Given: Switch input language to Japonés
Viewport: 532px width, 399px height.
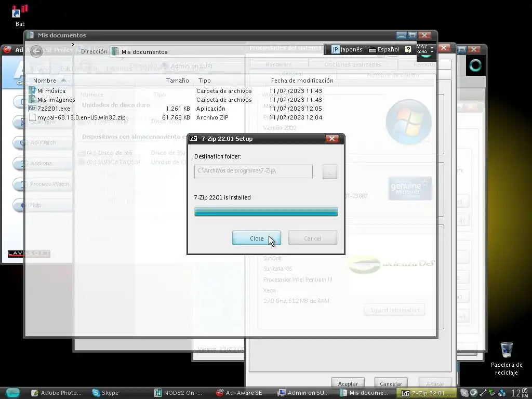Looking at the screenshot, I should [x=347, y=49].
